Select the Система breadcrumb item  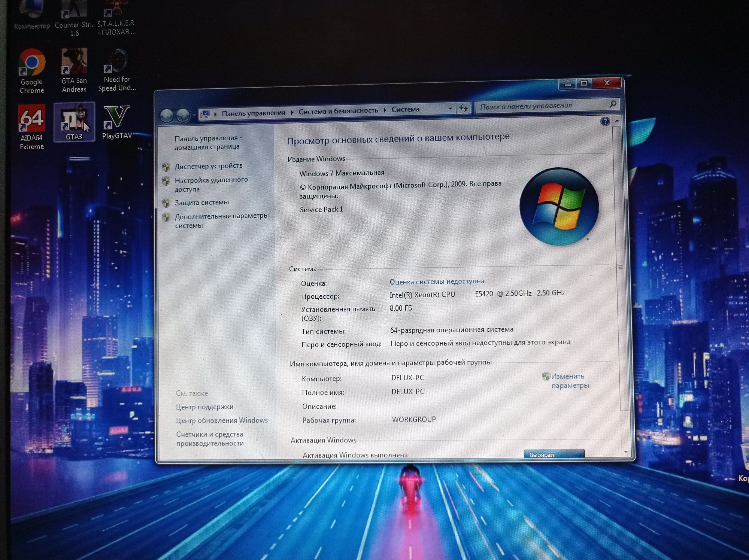click(x=405, y=109)
